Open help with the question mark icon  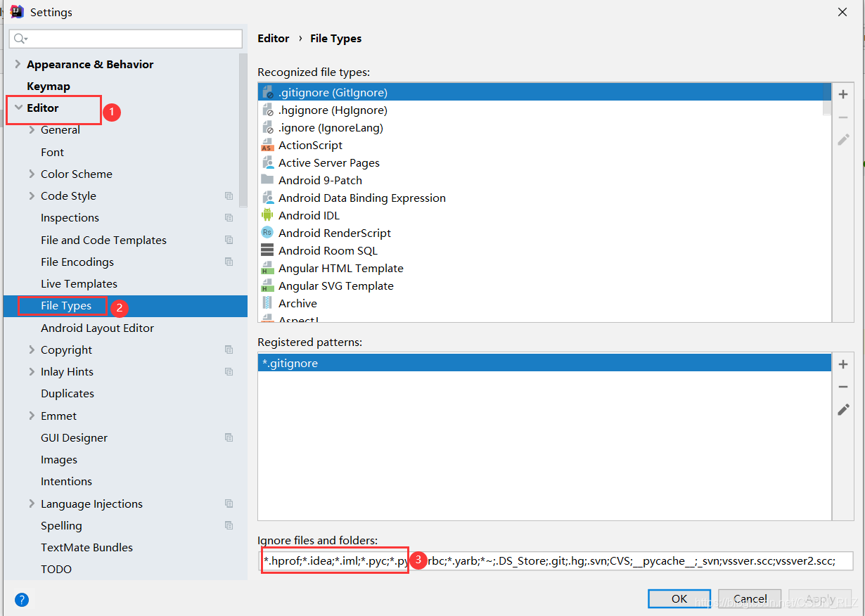pos(22,600)
